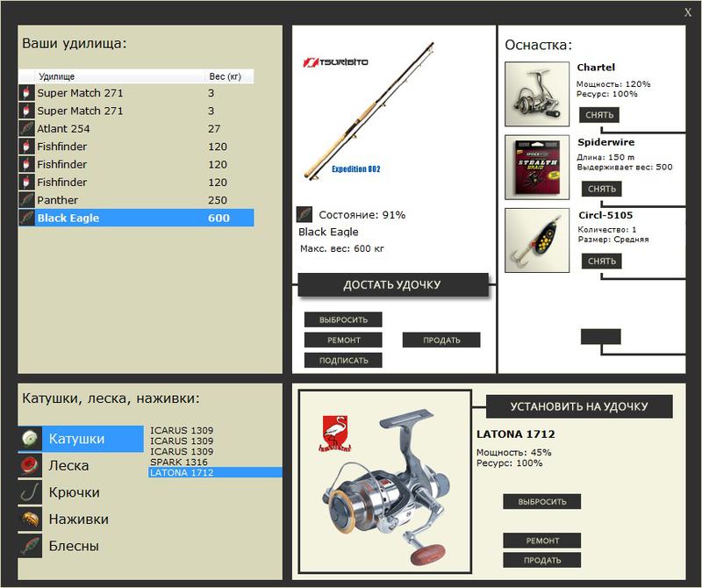
Task: Click Circl-5105 spinner lure thumbnail
Action: click(x=537, y=240)
